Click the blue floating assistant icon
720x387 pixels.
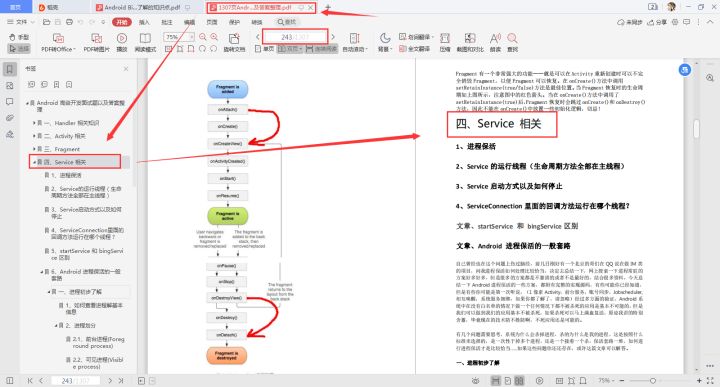(x=685, y=70)
